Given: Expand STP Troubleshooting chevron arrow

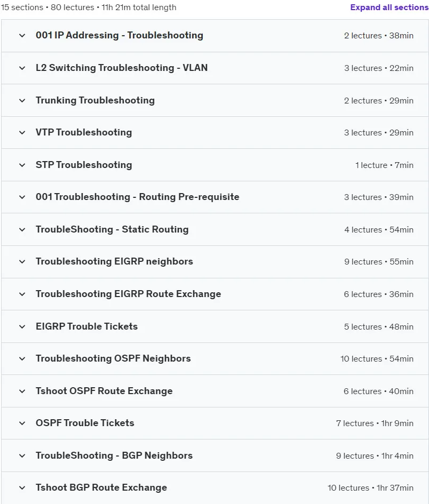Looking at the screenshot, I should pos(22,165).
